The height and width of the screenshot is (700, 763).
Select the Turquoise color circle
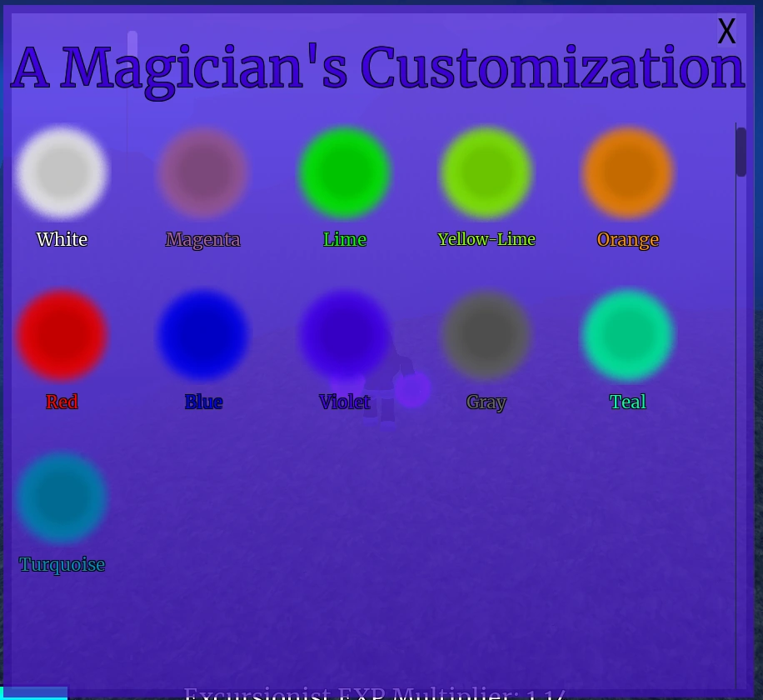click(62, 497)
